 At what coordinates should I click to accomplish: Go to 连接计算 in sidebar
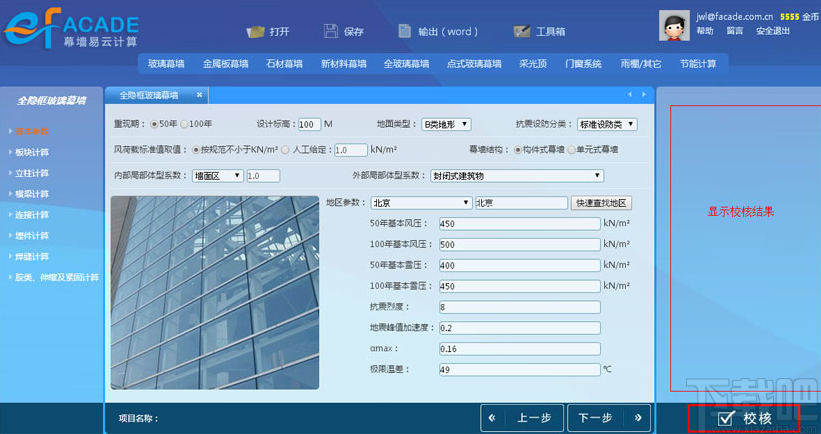click(31, 215)
